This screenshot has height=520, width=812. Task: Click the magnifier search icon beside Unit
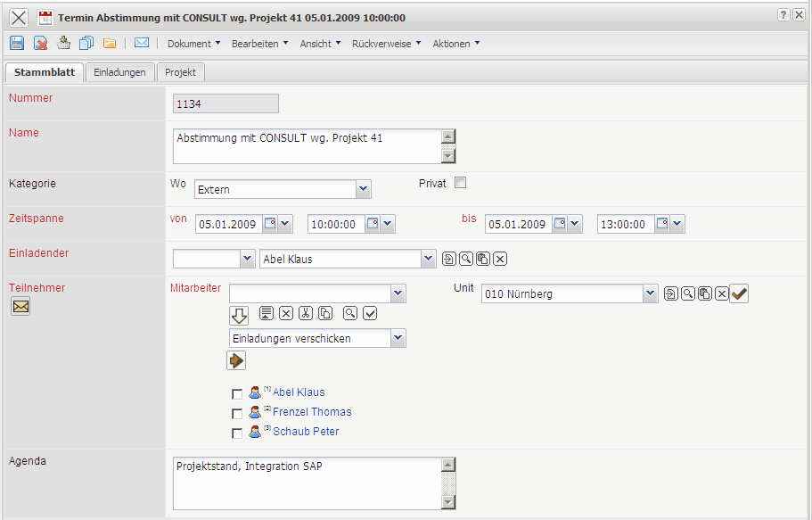click(x=688, y=294)
